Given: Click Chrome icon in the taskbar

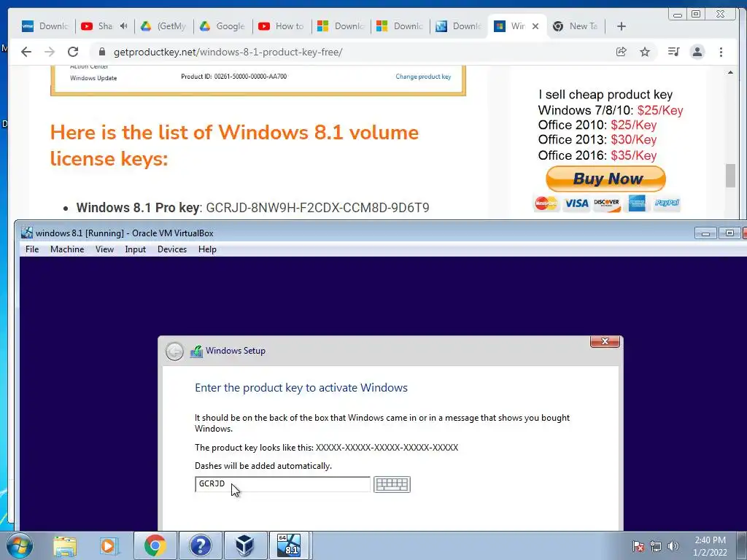Looking at the screenshot, I should (155, 546).
